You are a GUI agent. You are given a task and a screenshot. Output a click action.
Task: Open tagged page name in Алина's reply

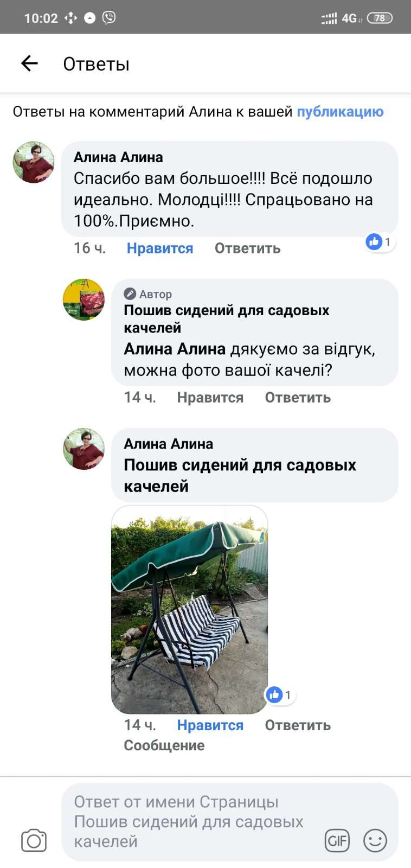coord(240,475)
